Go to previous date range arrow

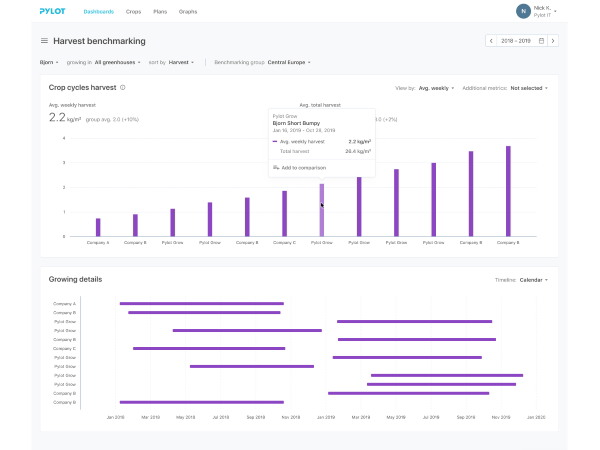coord(491,41)
